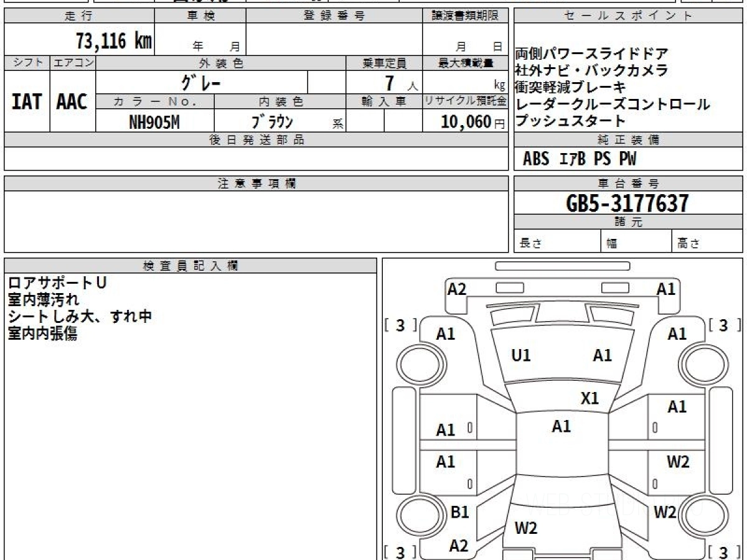Click the カラーNo. label
The image size is (747, 560).
pyautogui.click(x=155, y=101)
